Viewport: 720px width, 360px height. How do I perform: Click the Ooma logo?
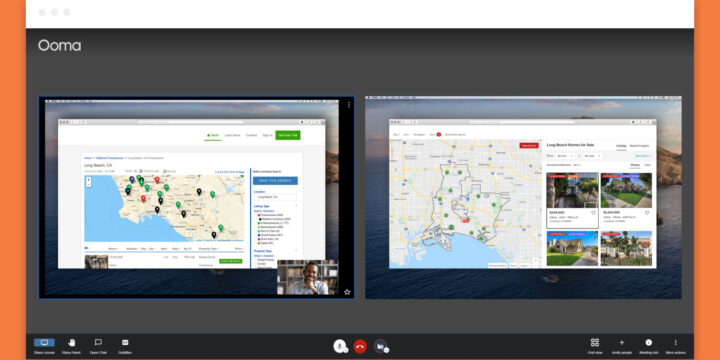[59, 45]
